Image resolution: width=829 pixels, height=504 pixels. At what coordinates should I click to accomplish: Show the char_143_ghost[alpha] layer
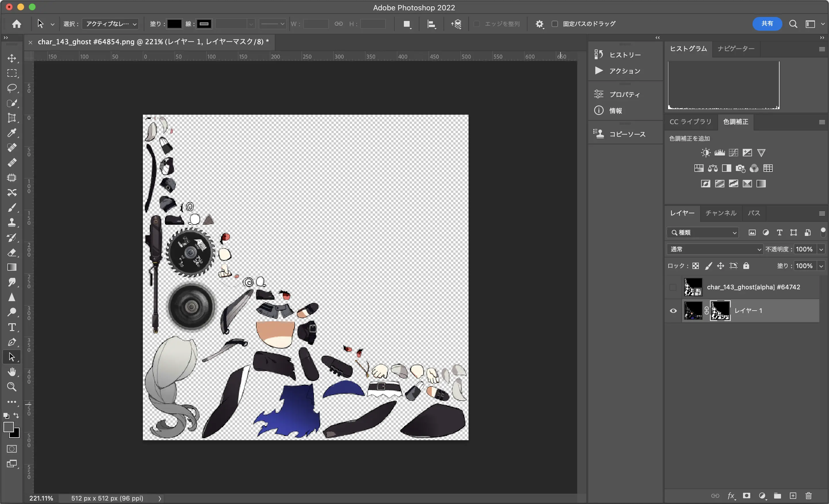tap(673, 287)
